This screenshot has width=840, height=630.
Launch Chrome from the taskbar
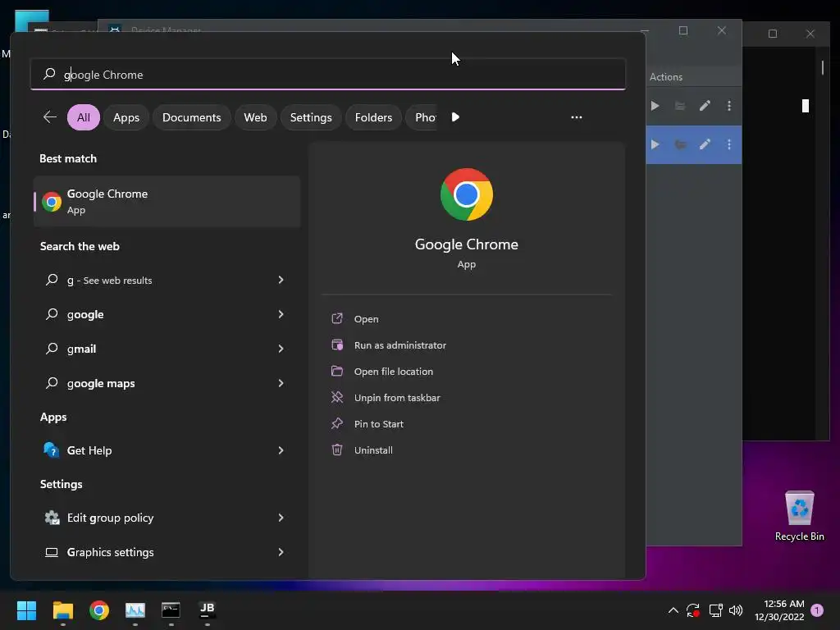point(99,610)
